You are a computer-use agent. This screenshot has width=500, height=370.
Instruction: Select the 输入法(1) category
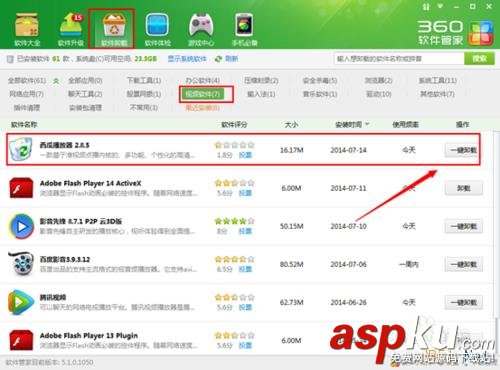(261, 94)
